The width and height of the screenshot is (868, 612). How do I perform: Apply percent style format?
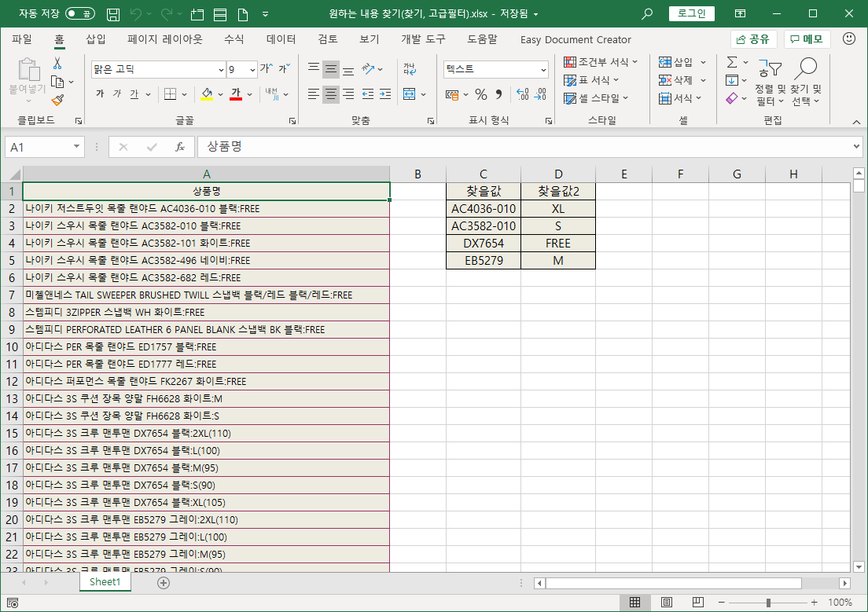pos(481,94)
